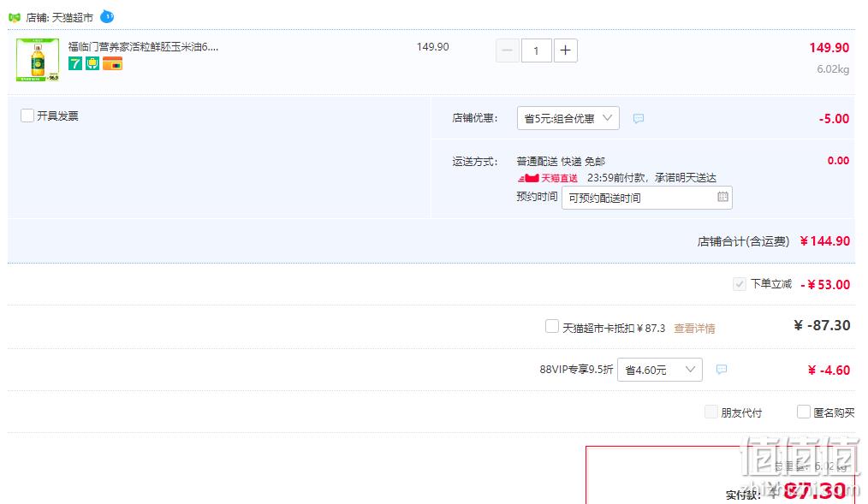This screenshot has height=504, width=868.
Task: Open the 省5元:组合优惠 dropdown
Action: click(568, 118)
